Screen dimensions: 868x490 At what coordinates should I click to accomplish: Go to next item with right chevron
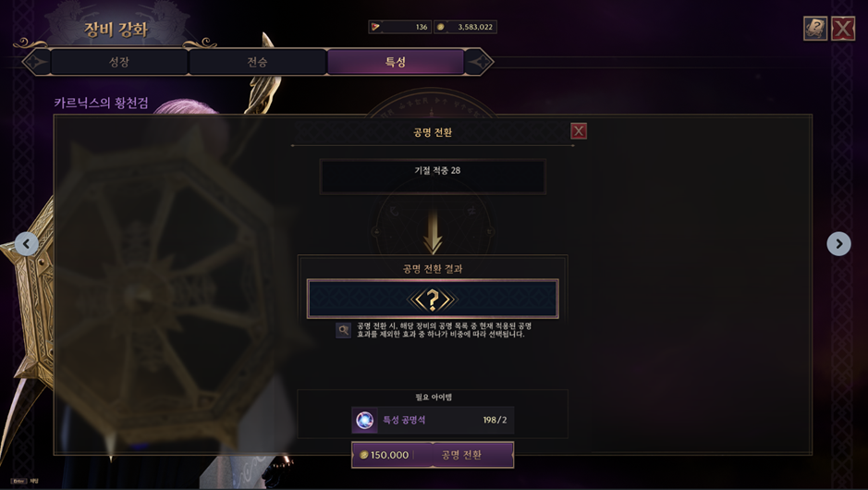pyautogui.click(x=838, y=244)
